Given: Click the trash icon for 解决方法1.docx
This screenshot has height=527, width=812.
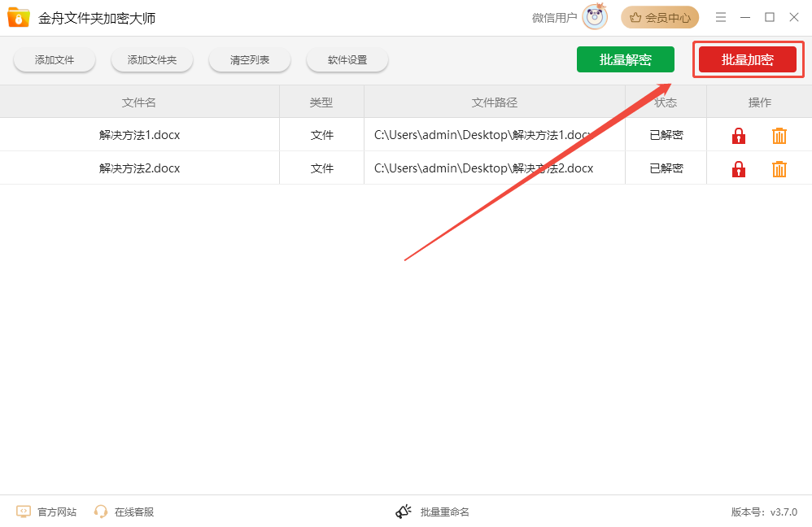Looking at the screenshot, I should click(779, 136).
